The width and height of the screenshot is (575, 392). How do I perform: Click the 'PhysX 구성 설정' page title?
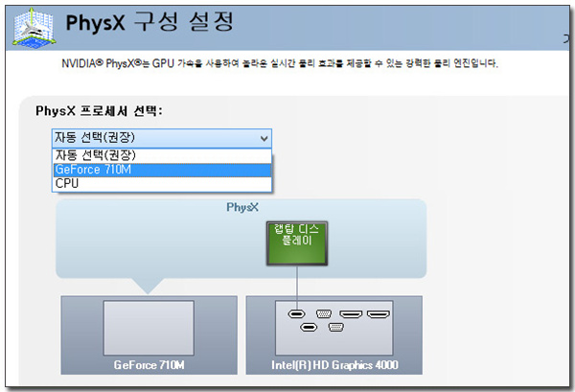[x=149, y=22]
